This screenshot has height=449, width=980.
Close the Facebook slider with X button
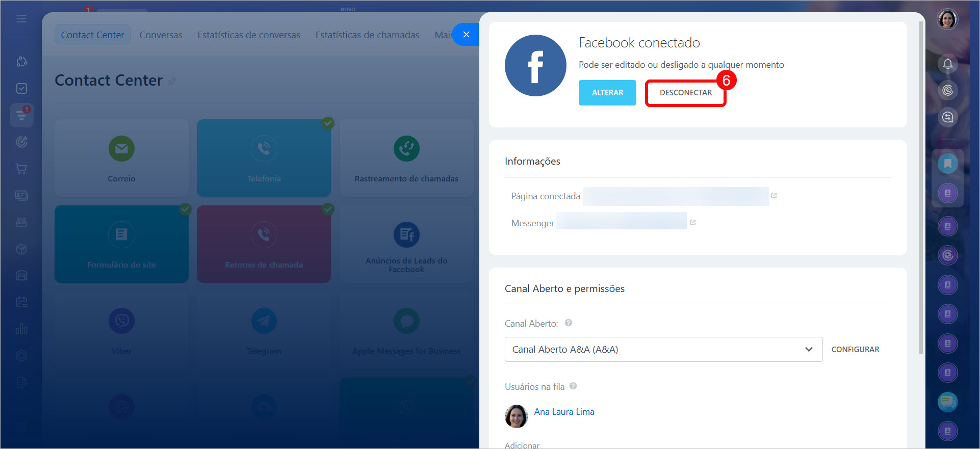466,35
